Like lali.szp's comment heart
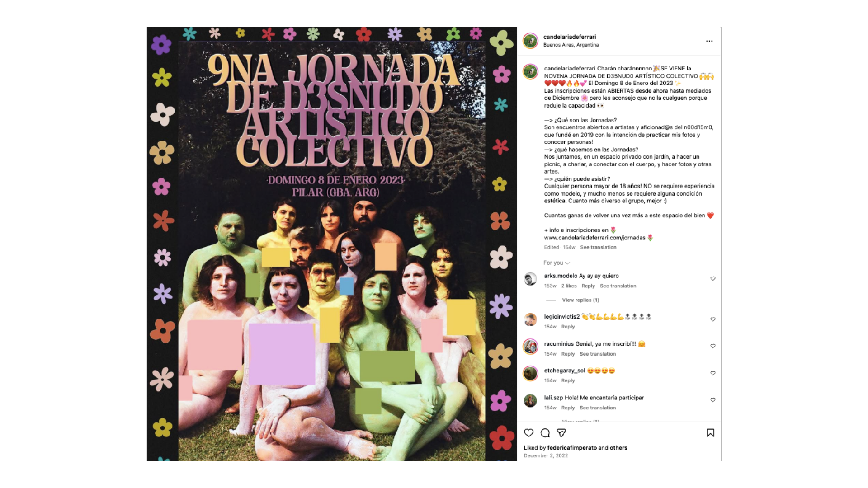 coord(713,400)
